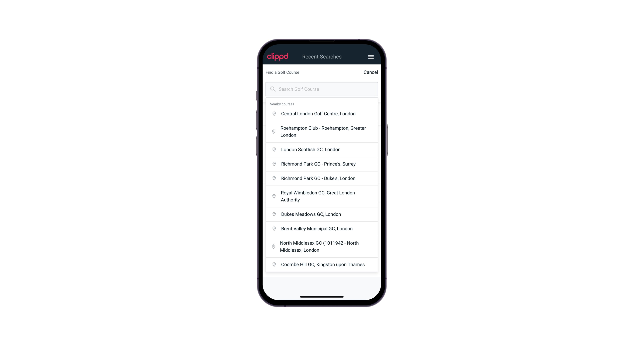Click location pin icon for Coombe Hill GC
Image resolution: width=644 pixels, height=346 pixels.
[x=273, y=265]
